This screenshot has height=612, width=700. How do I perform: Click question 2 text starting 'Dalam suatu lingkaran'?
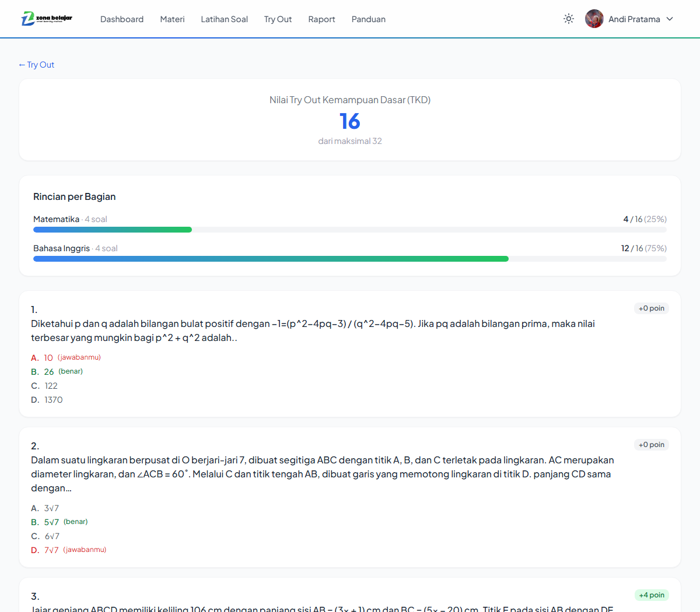pos(323,474)
